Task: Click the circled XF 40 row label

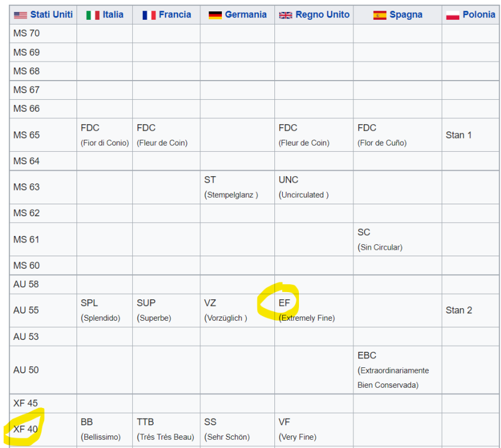Action: tap(25, 429)
